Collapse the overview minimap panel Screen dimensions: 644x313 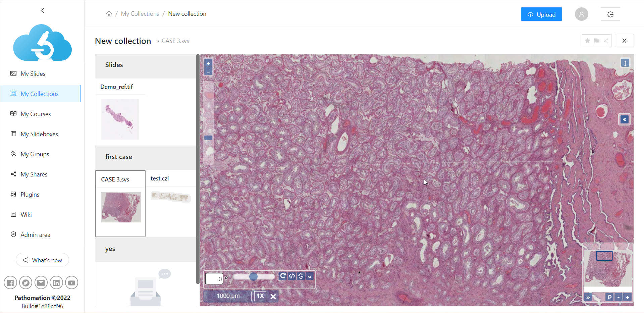coord(588,297)
